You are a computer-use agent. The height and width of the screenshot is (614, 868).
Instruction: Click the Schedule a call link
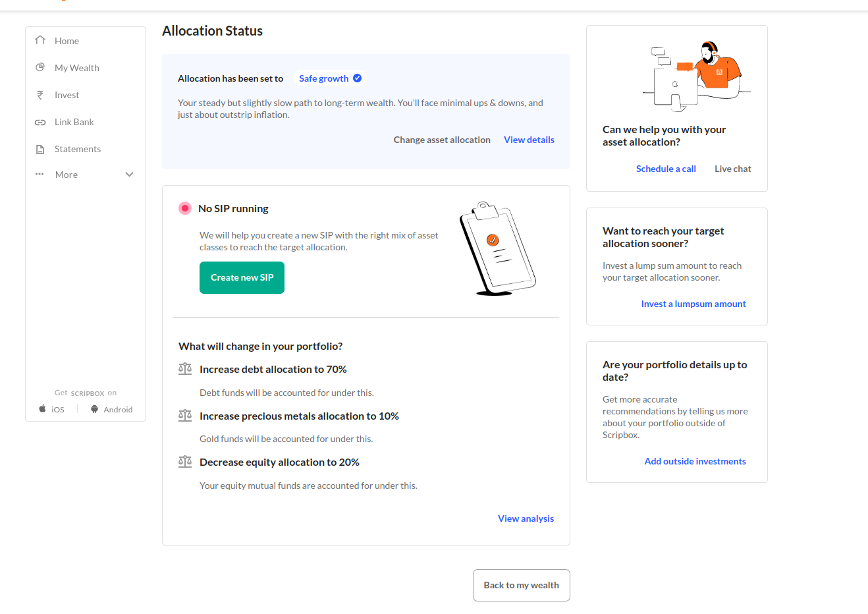tap(666, 169)
